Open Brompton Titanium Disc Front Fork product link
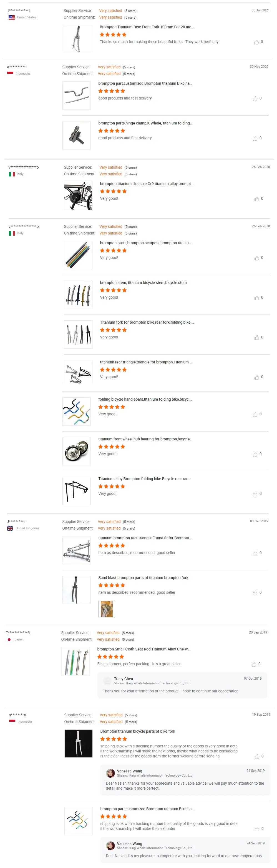The width and height of the screenshot is (277, 868). pyautogui.click(x=146, y=27)
